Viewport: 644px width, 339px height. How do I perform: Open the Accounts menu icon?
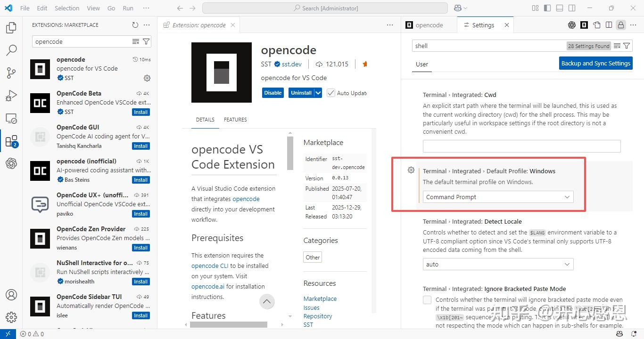coord(11,295)
